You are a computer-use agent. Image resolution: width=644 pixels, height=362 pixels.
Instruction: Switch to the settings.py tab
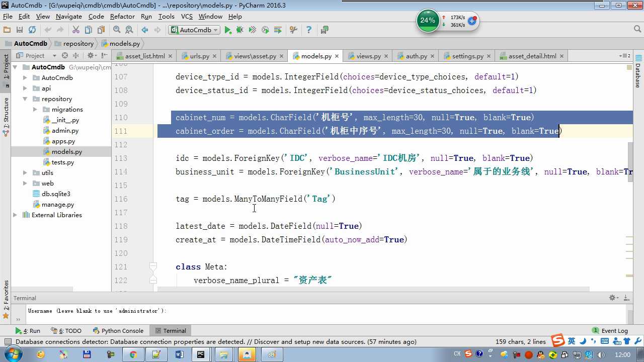click(x=467, y=56)
